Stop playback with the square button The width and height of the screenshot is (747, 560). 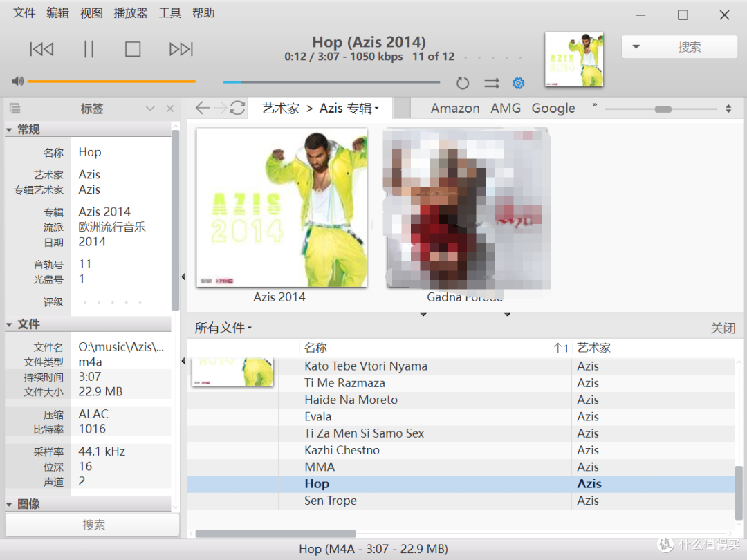[133, 49]
